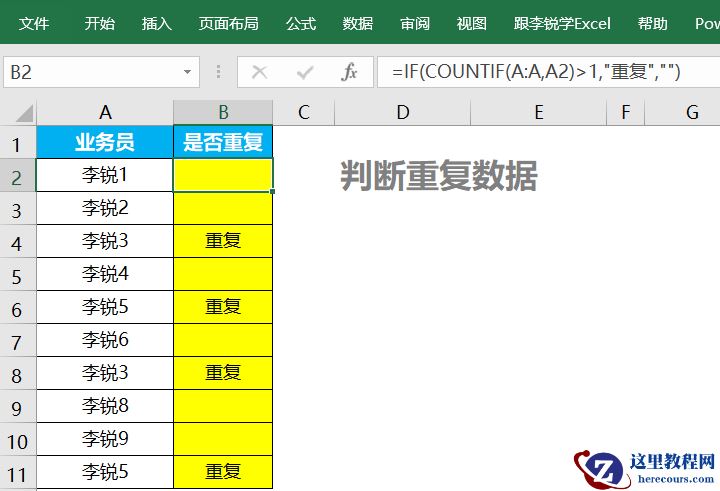This screenshot has height=491, width=720.
Task: Select row 10 header
Action: click(x=17, y=440)
